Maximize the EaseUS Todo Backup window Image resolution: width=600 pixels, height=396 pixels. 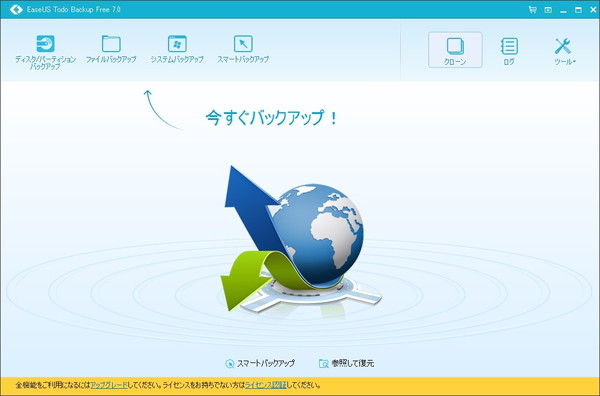578,10
